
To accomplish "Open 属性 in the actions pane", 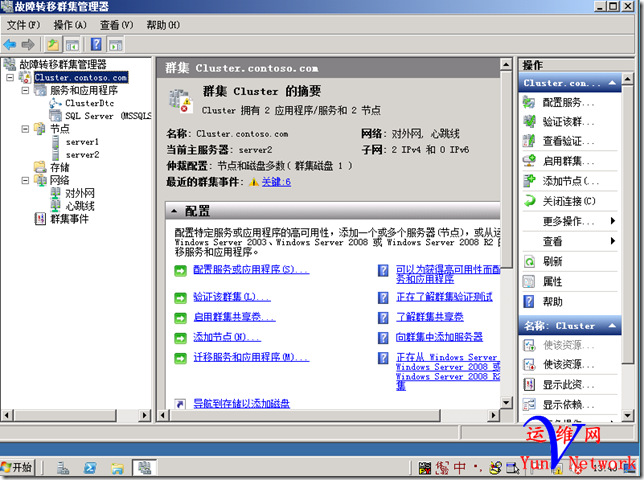I will pos(552,282).
